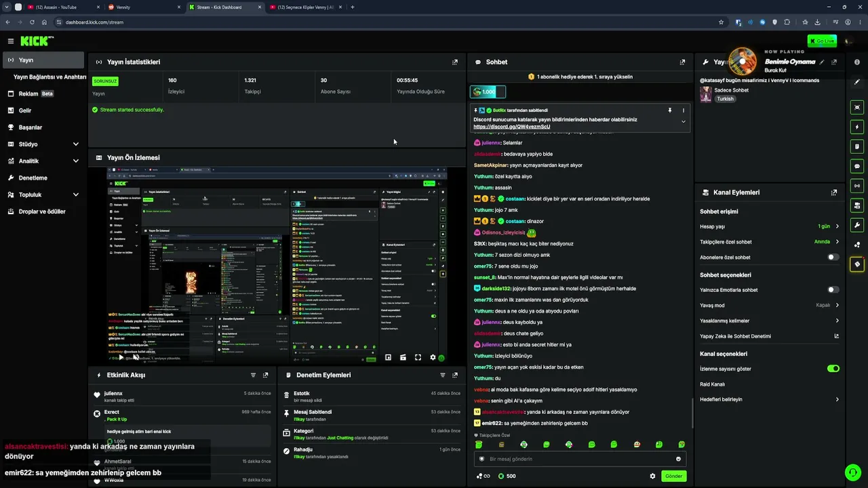This screenshot has width=868, height=488.
Task: Pop out the Kanal Eylemleri panel
Action: pos(833,192)
